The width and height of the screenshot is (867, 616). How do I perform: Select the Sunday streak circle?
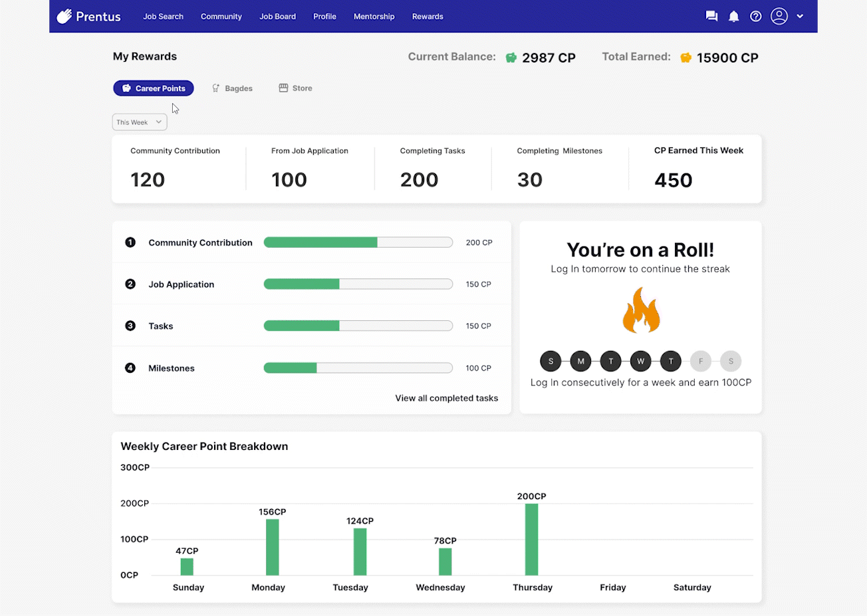[x=551, y=361]
